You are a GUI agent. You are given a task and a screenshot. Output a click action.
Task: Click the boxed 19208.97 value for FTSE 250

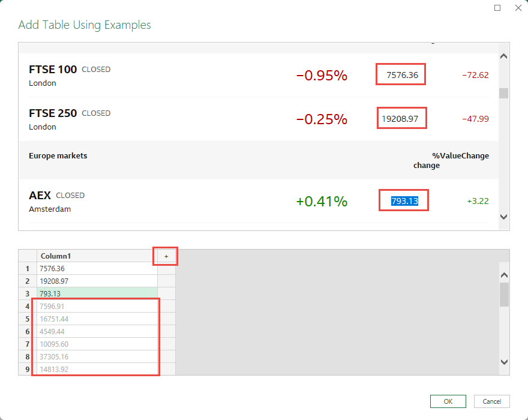coord(401,118)
